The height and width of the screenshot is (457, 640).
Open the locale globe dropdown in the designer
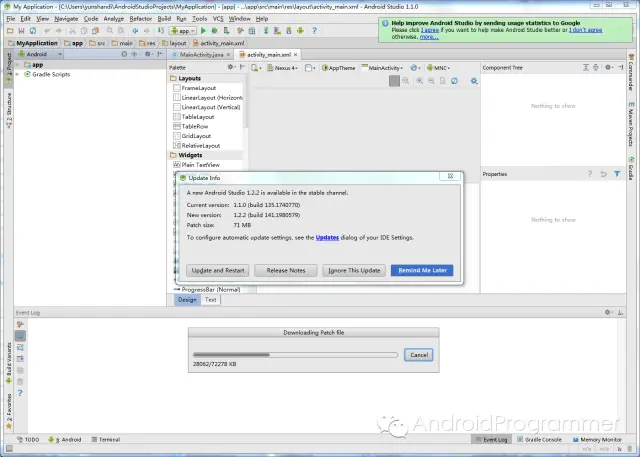415,68
